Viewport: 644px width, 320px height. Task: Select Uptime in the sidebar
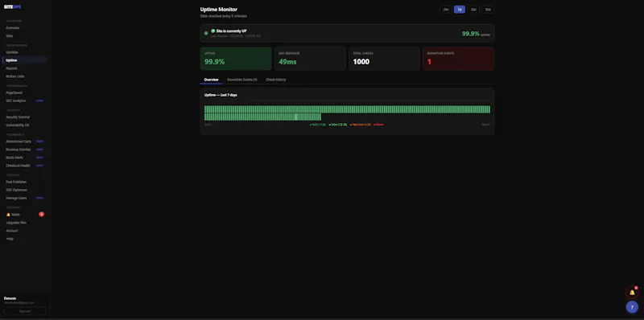[x=25, y=60]
